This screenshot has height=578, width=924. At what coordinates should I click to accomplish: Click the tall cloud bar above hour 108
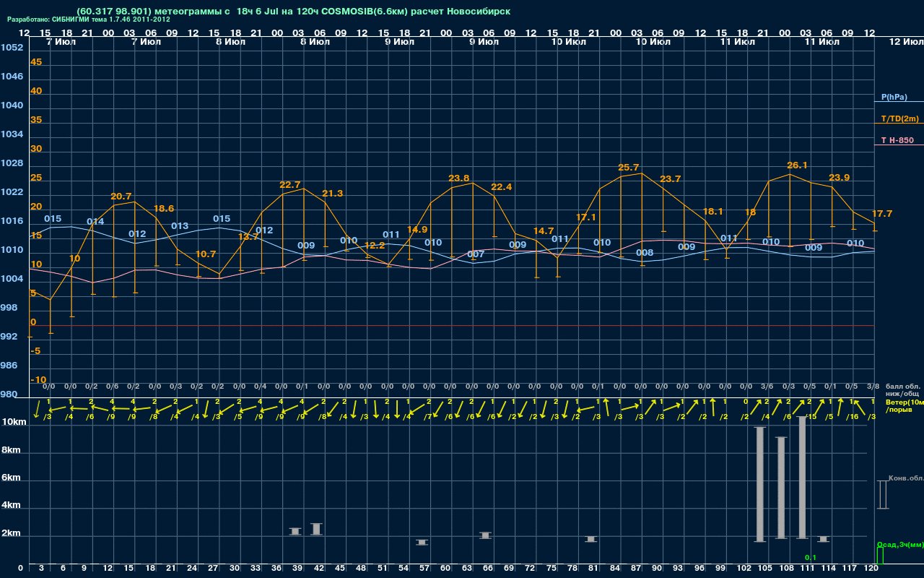pos(781,488)
